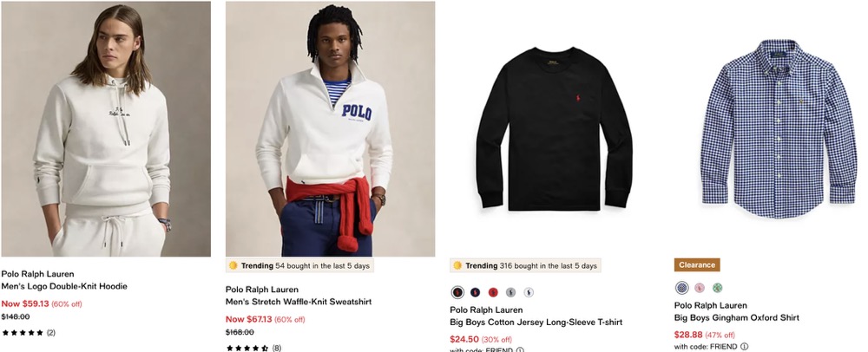868x352 pixels.
Task: Click info icon beside Gingham shirt FRIEND code
Action: [744, 347]
